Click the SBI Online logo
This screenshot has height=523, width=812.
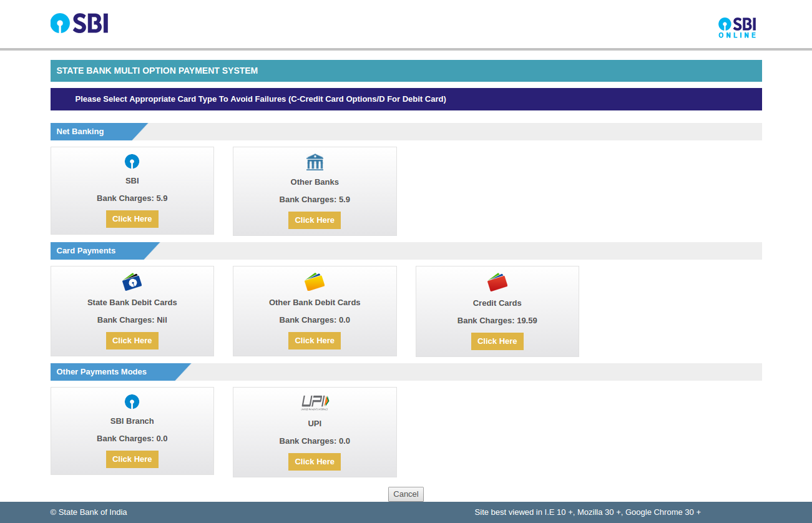737,27
